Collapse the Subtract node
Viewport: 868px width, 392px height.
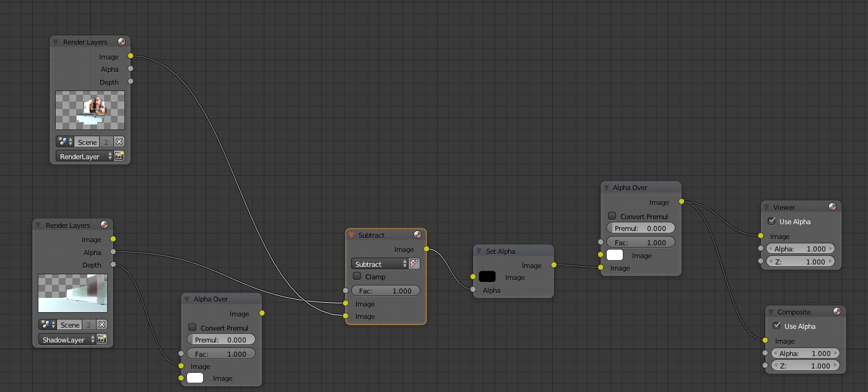[352, 235]
